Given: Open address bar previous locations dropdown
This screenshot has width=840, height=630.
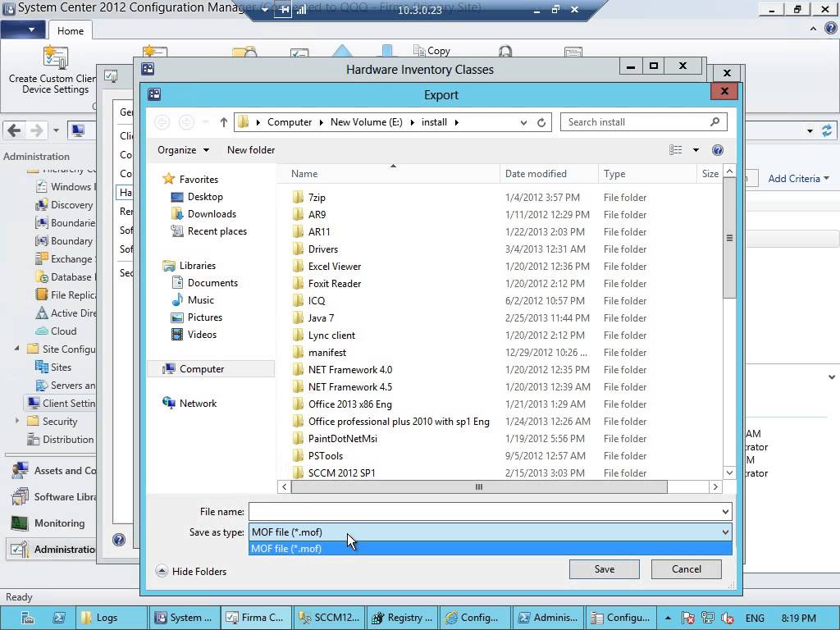Looking at the screenshot, I should pyautogui.click(x=523, y=123).
